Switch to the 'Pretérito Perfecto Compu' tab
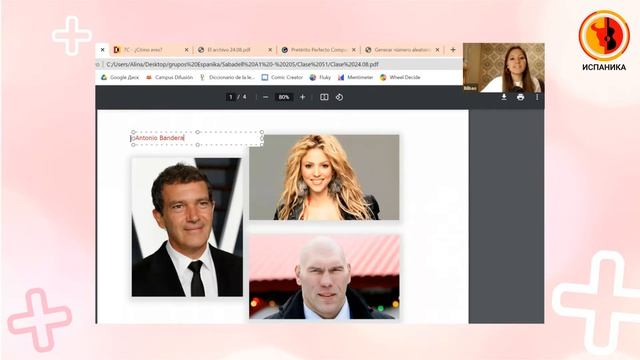Image resolution: width=640 pixels, height=360 pixels. click(x=317, y=50)
